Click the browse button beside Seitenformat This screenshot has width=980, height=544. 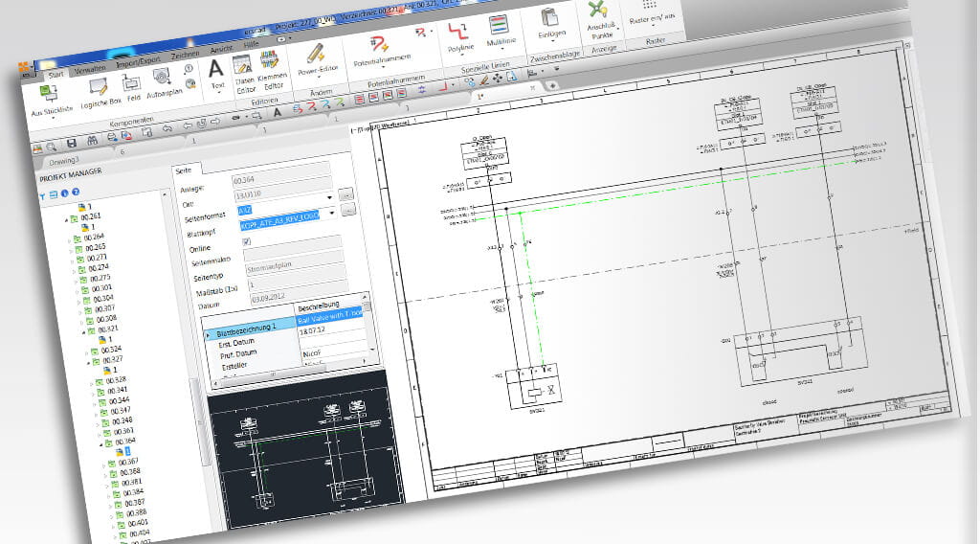click(345, 194)
